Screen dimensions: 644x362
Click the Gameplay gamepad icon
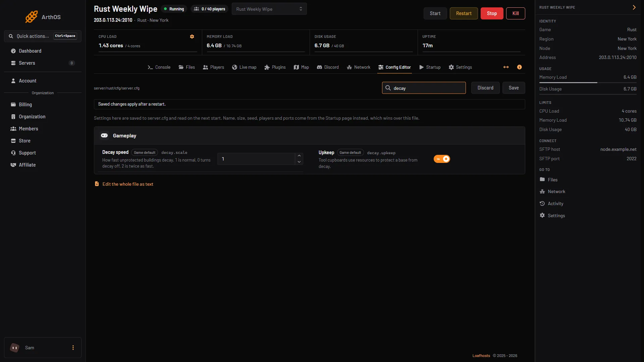(x=104, y=135)
